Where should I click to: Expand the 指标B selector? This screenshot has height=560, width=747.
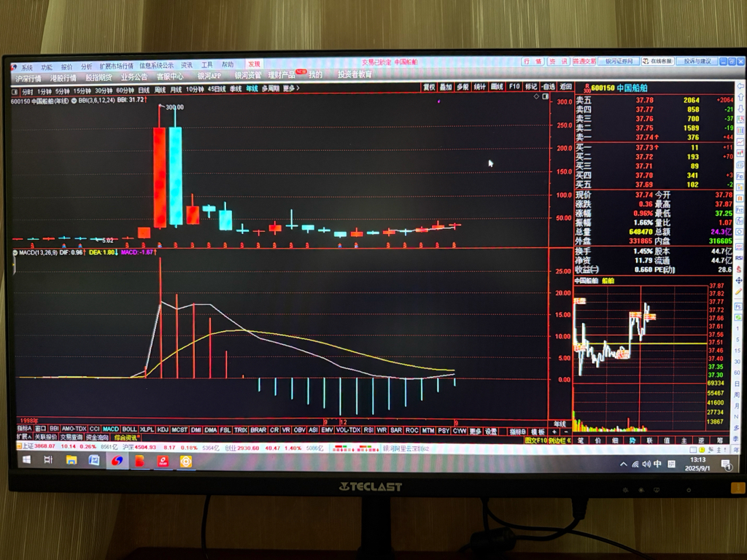[518, 432]
